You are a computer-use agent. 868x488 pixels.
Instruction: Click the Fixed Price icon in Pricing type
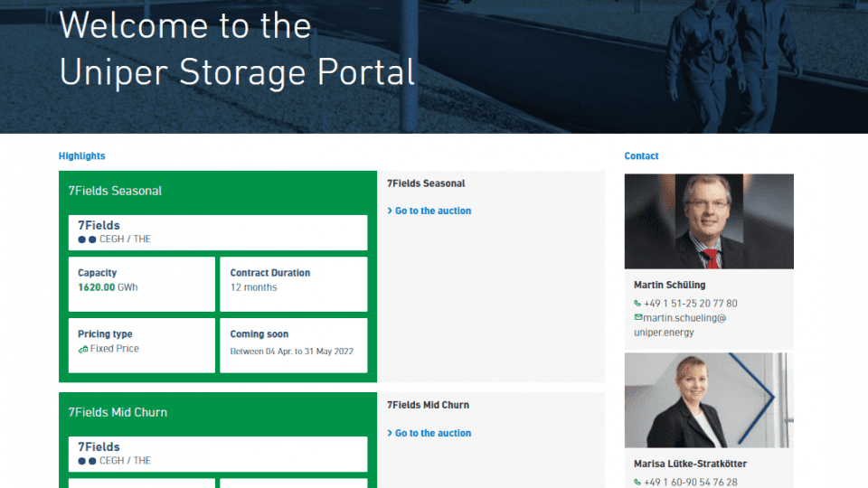point(83,349)
